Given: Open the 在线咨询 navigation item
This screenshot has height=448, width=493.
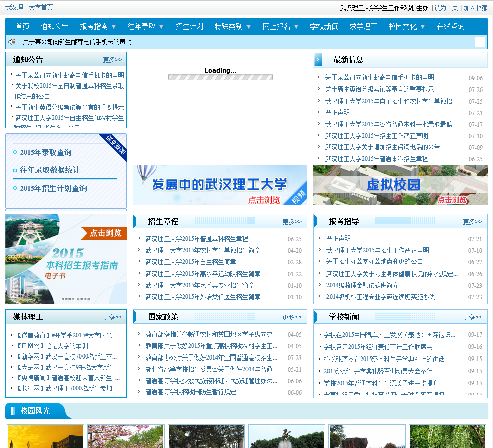Looking at the screenshot, I should [x=451, y=26].
